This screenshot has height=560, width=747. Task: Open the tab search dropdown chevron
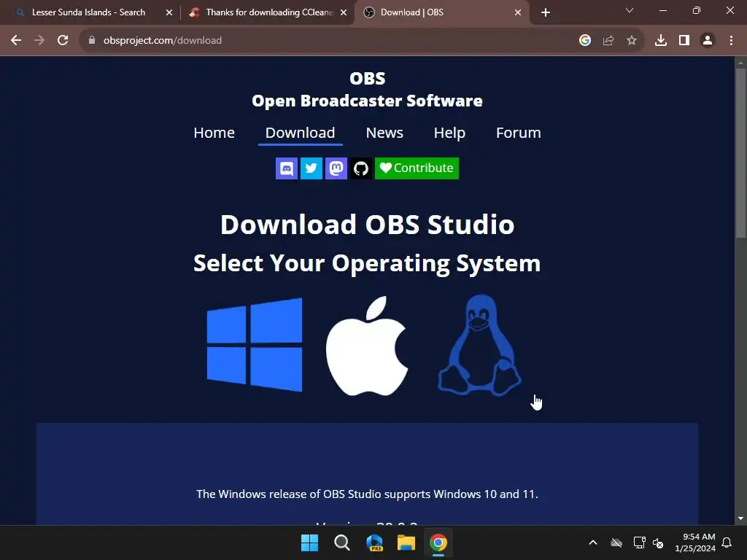click(630, 10)
